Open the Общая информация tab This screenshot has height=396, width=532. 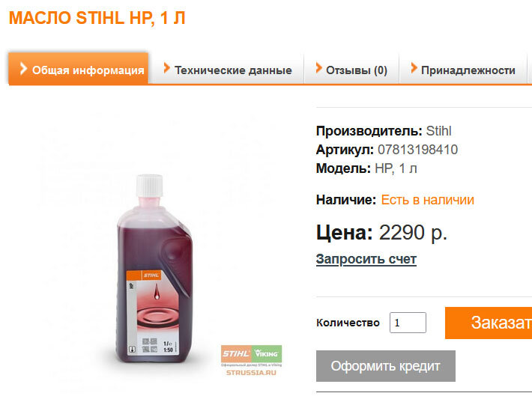point(79,68)
